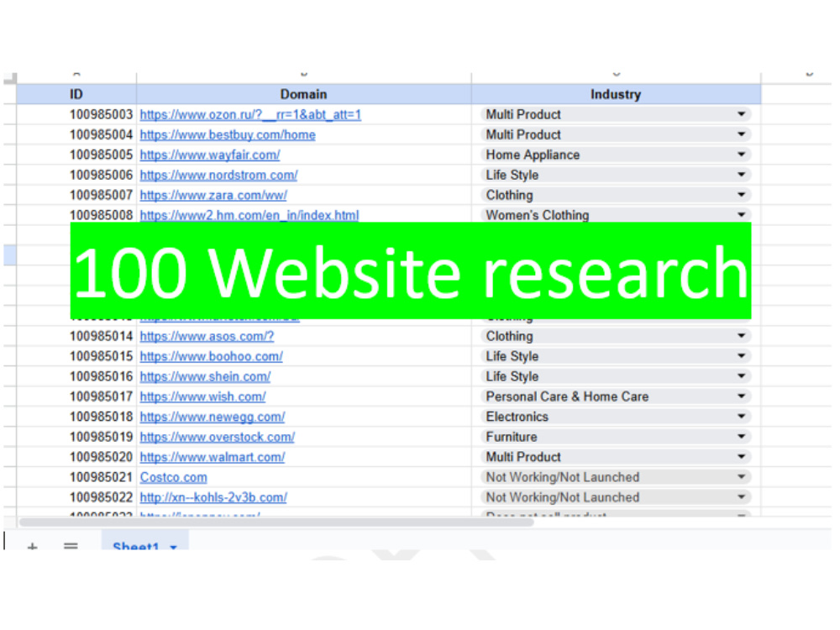The width and height of the screenshot is (840, 630).
Task: Select cell with ID 100985005
Action: (76, 155)
